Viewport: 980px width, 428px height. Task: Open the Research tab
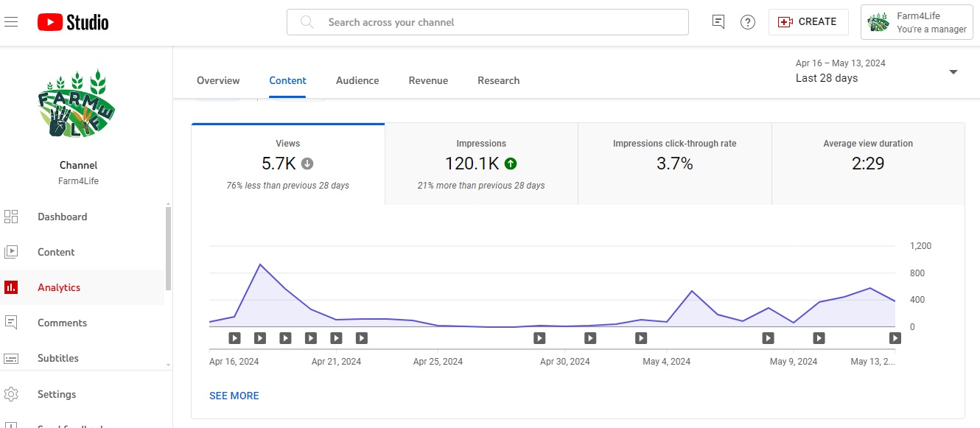tap(498, 80)
